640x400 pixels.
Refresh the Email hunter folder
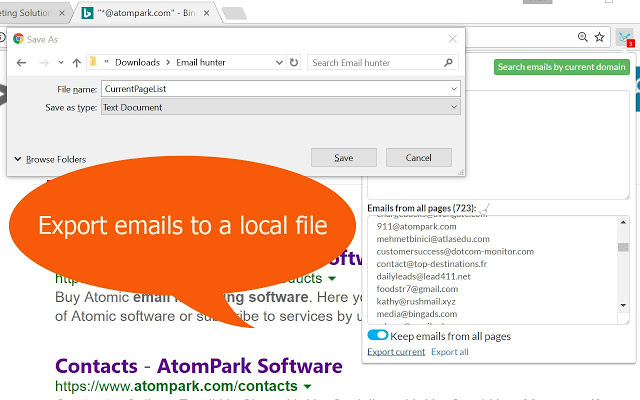click(294, 62)
